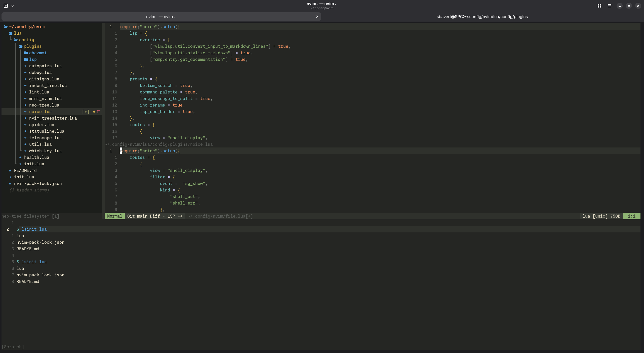Expand the chezmoi folder

point(35,53)
